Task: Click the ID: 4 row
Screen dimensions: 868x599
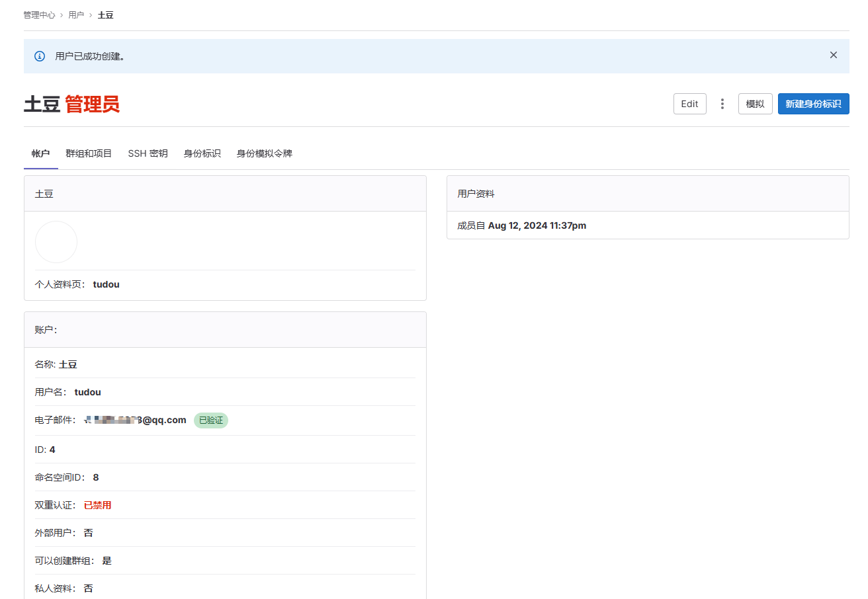Action: 225,450
